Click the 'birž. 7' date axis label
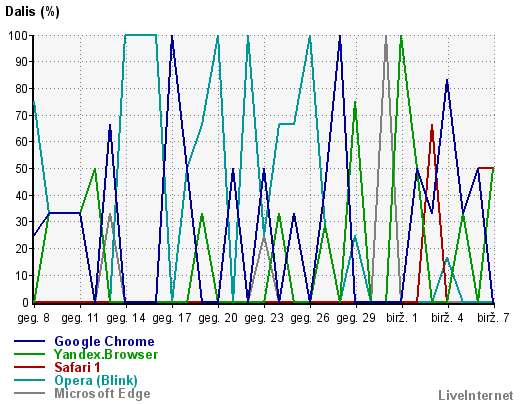This screenshot has width=520, height=405. pyautogui.click(x=493, y=318)
